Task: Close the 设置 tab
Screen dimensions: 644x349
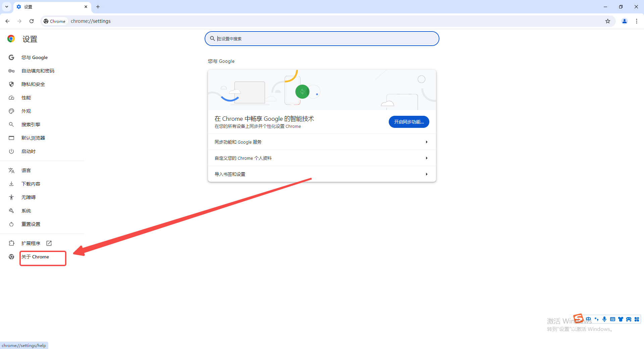Action: click(86, 7)
